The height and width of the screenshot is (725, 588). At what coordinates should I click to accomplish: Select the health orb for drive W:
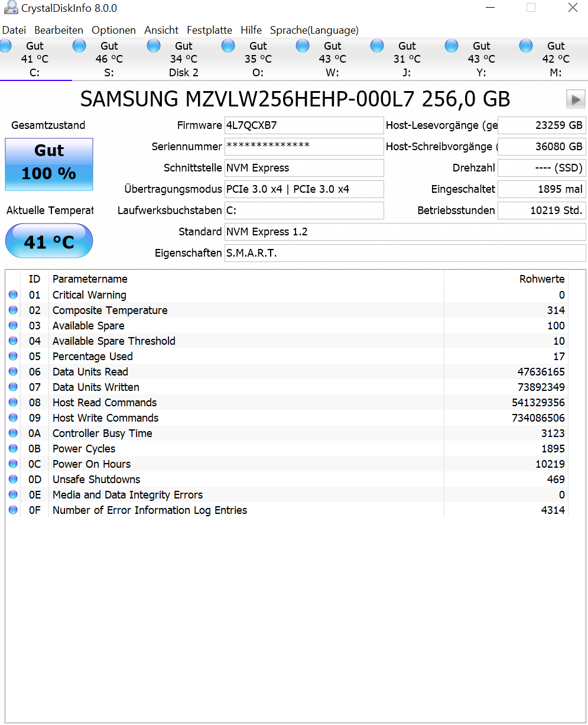tap(302, 45)
